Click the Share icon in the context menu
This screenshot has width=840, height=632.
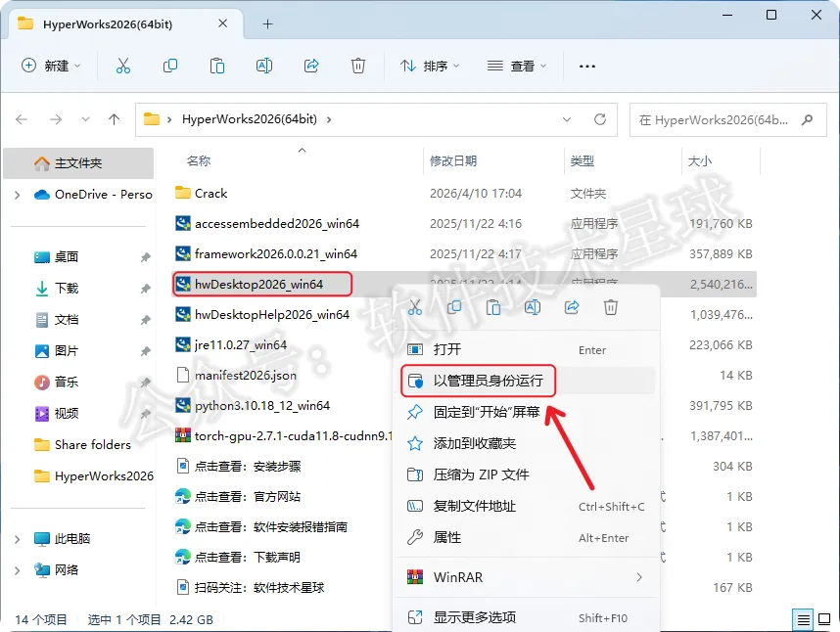[x=572, y=307]
